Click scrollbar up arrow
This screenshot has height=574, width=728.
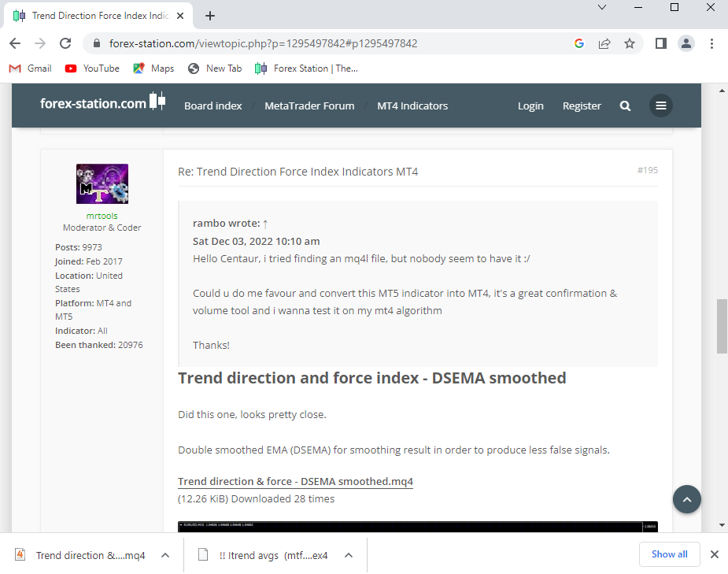722,91
